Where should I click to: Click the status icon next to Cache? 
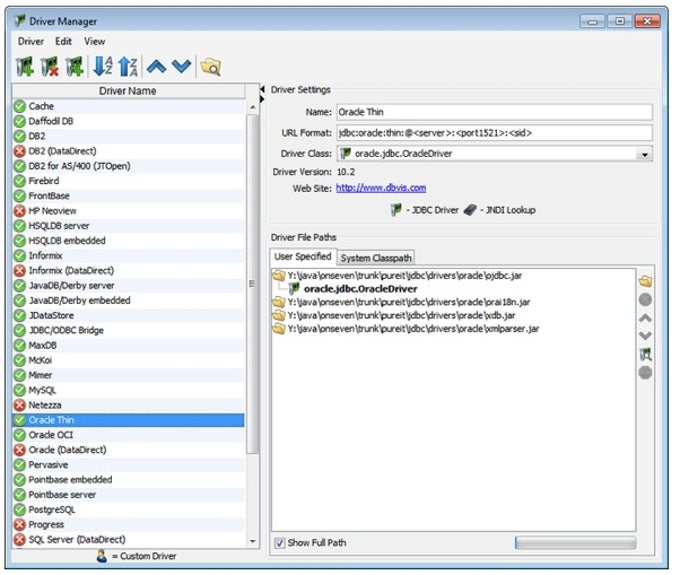click(20, 106)
